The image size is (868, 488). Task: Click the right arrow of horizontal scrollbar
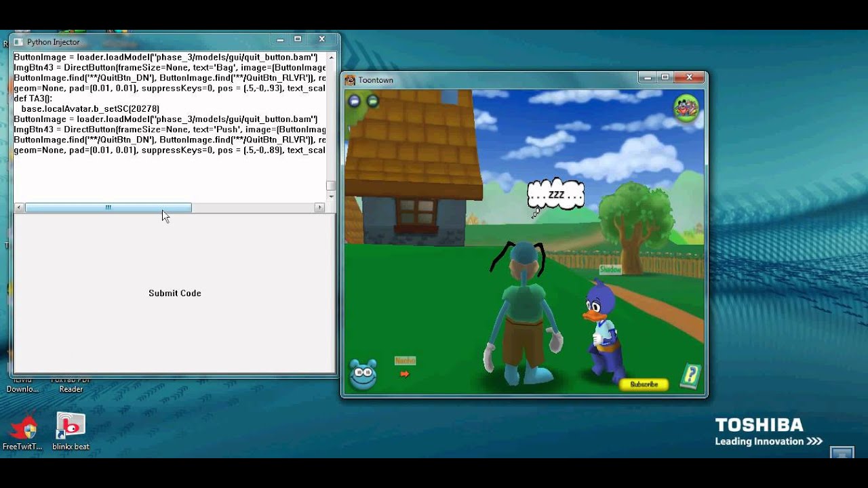click(x=319, y=207)
